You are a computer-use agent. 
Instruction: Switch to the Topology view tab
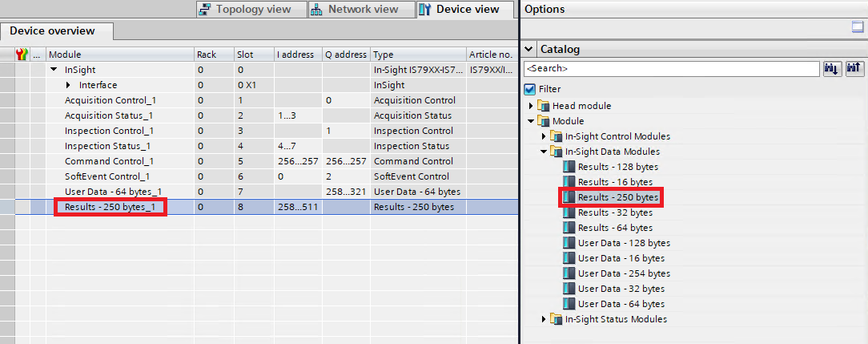coord(250,10)
